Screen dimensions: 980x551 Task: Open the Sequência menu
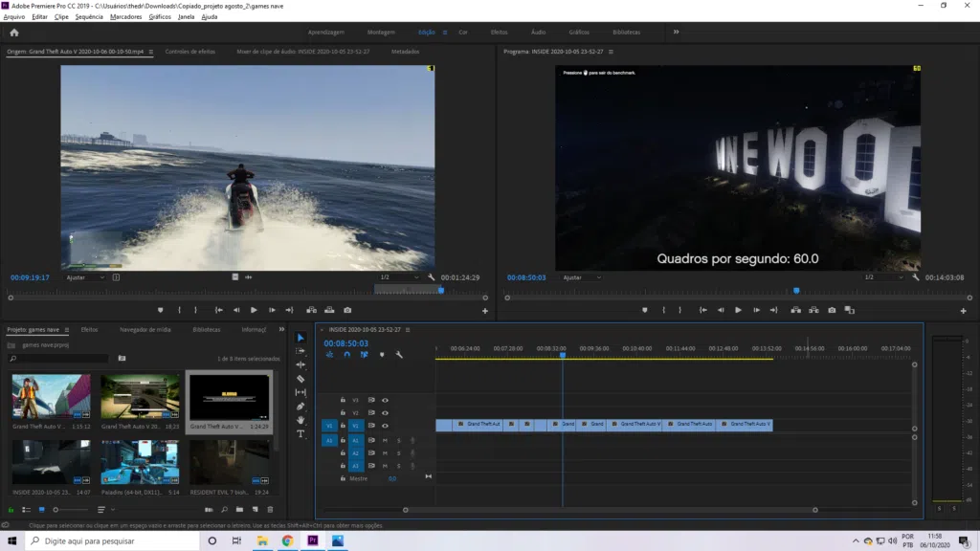coord(88,16)
